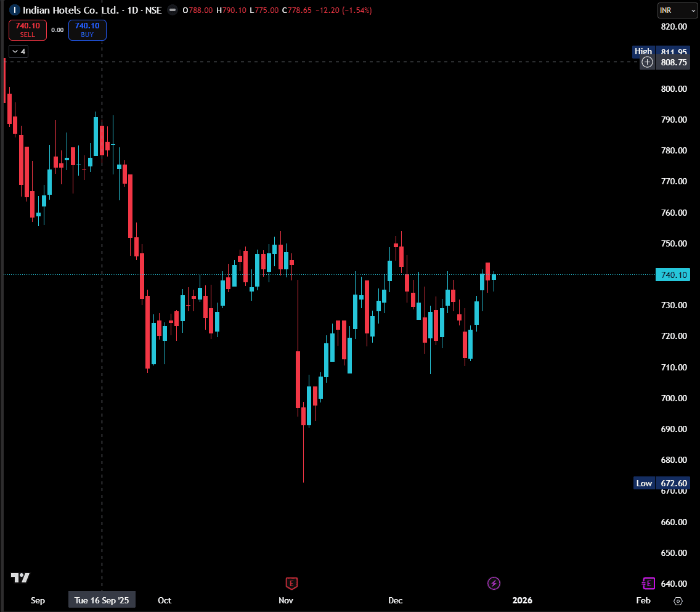The width and height of the screenshot is (700, 612).
Task: Click the 700.00 price axis label
Action: tap(674, 398)
